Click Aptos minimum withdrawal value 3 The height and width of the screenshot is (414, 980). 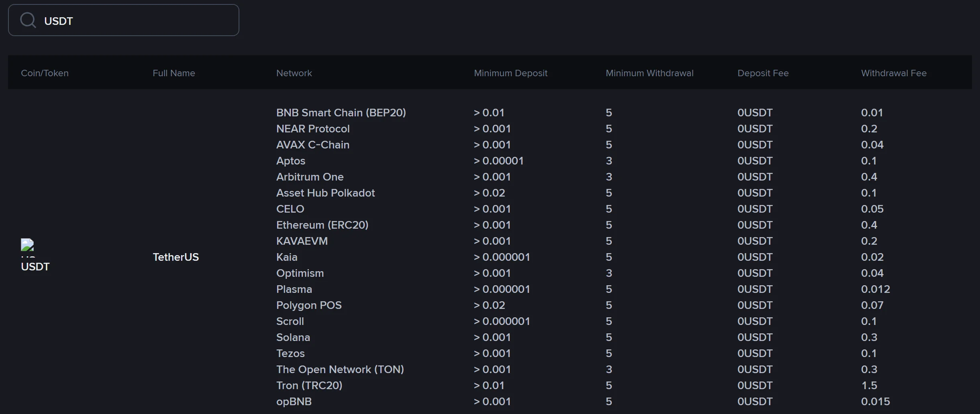pos(609,161)
